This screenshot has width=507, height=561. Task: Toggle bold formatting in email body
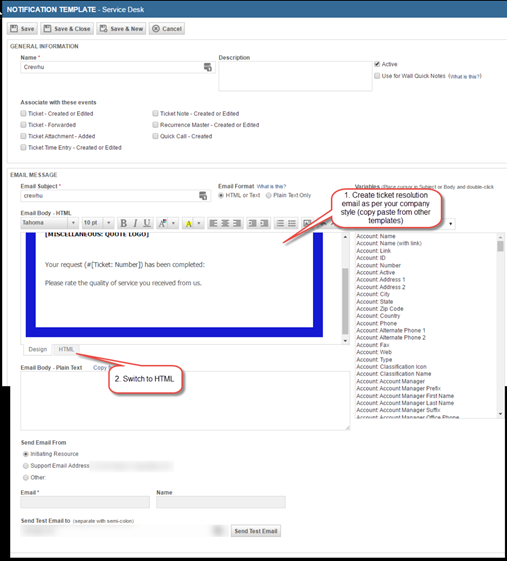[x=123, y=223]
